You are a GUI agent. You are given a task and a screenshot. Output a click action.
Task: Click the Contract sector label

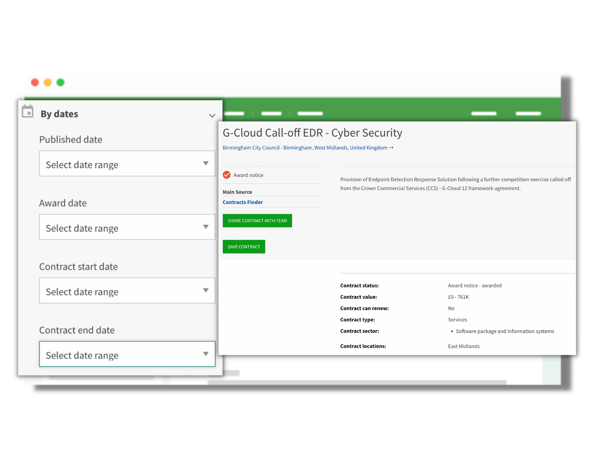click(359, 331)
